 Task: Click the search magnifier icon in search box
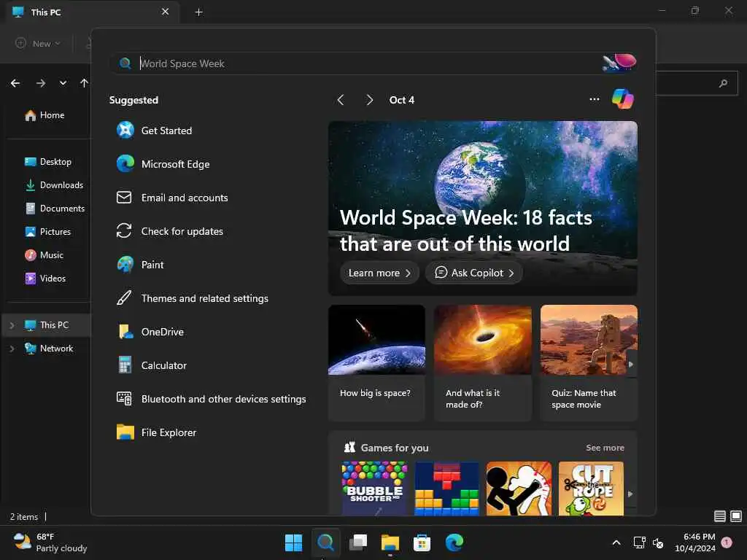point(125,63)
